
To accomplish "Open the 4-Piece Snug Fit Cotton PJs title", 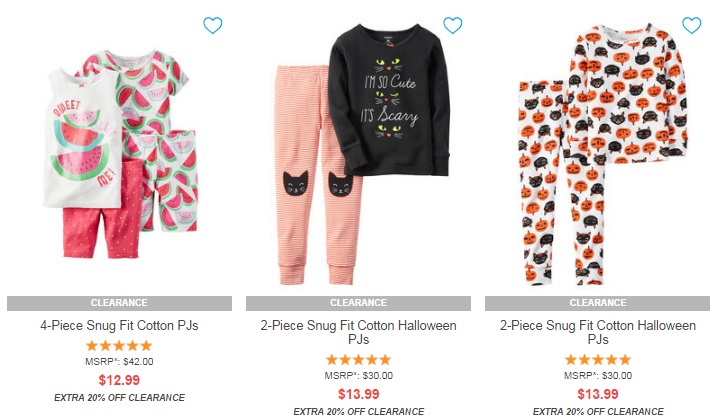I will click(119, 326).
